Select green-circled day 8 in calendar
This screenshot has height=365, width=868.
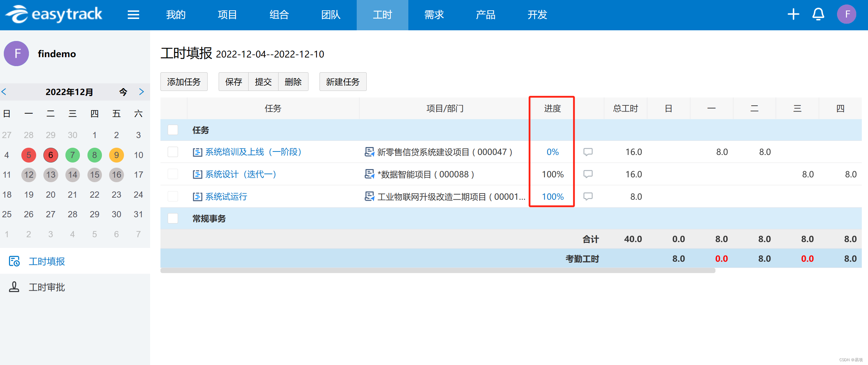[95, 155]
